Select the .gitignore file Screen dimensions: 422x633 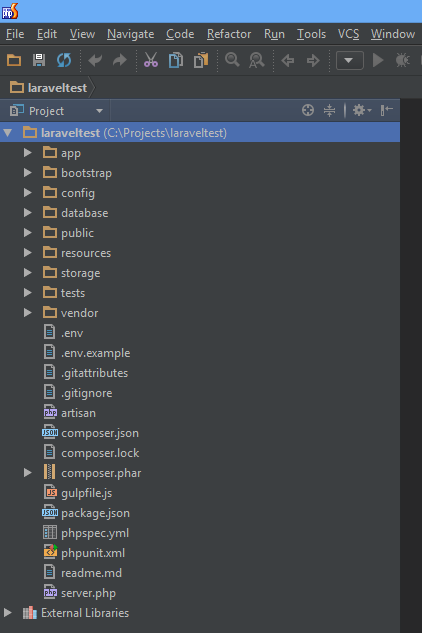[86, 393]
